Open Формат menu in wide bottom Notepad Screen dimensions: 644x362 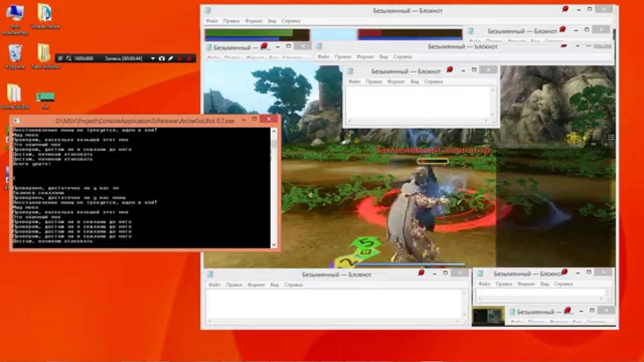pyautogui.click(x=256, y=285)
